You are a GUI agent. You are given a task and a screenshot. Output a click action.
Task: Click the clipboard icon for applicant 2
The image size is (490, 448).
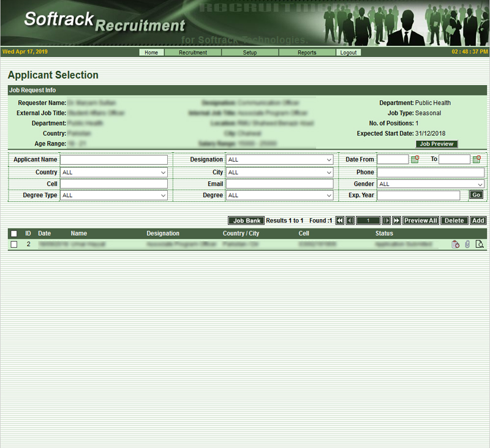[455, 244]
